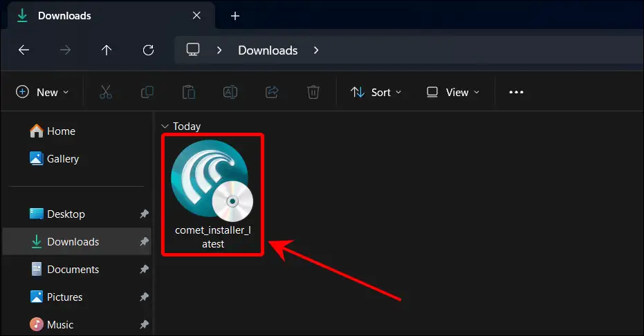Open the View layout dropdown
Image resolution: width=644 pixels, height=336 pixels.
tap(453, 92)
